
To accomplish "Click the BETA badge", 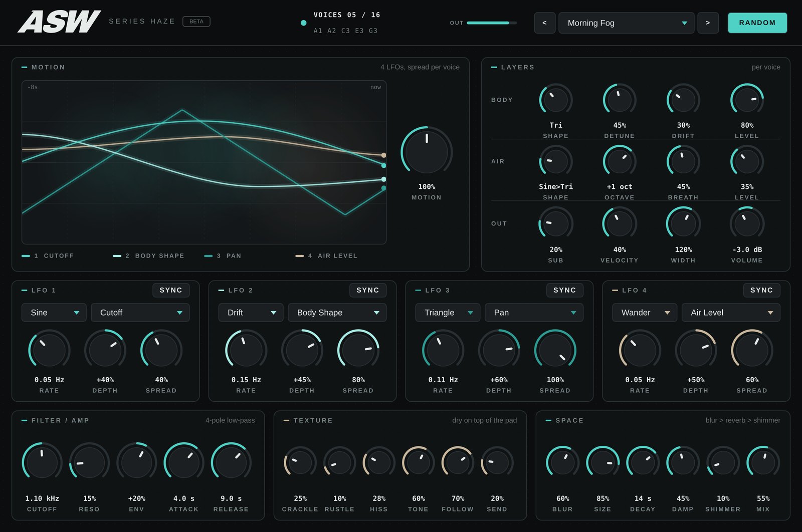I will pyautogui.click(x=196, y=22).
